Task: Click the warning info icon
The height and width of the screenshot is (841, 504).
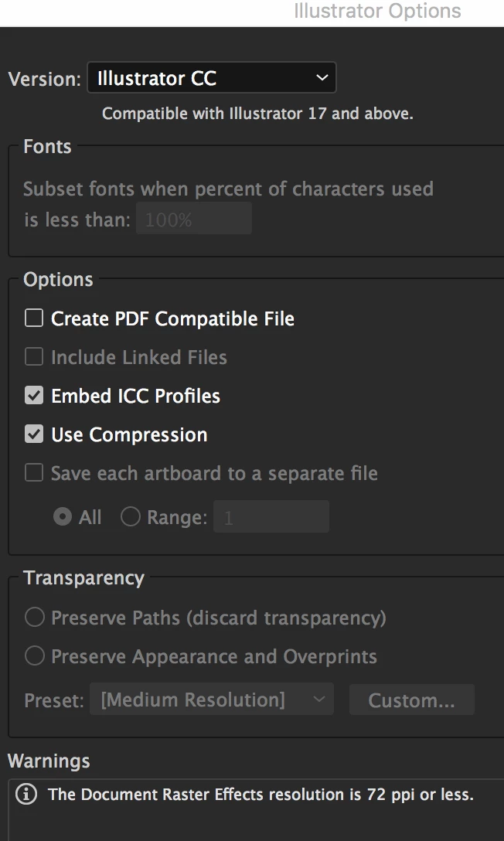Action: pos(26,794)
